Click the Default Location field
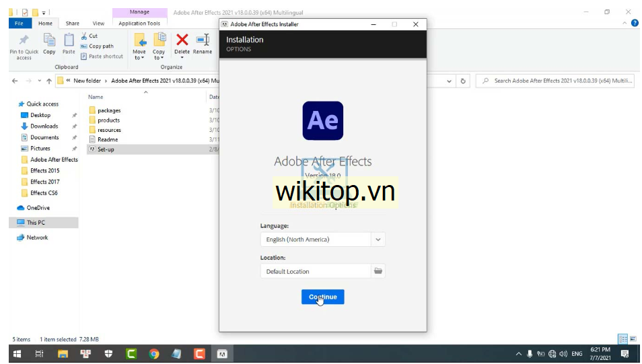The width and height of the screenshot is (642, 364). pyautogui.click(x=316, y=271)
